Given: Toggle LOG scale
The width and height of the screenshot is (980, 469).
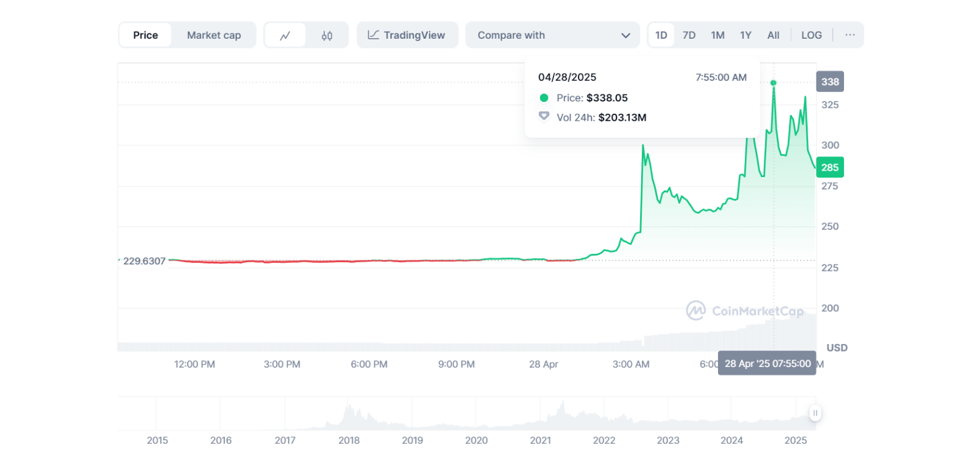Looking at the screenshot, I should coord(811,35).
